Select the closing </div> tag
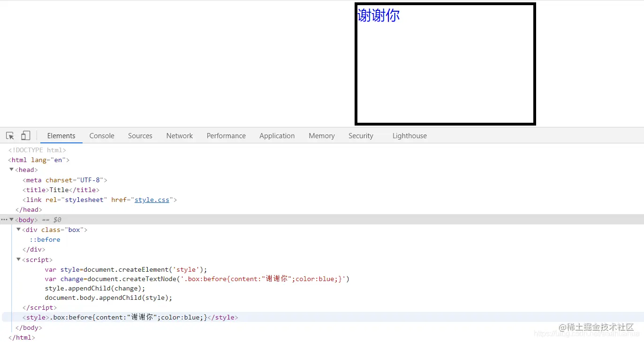 pyautogui.click(x=34, y=249)
